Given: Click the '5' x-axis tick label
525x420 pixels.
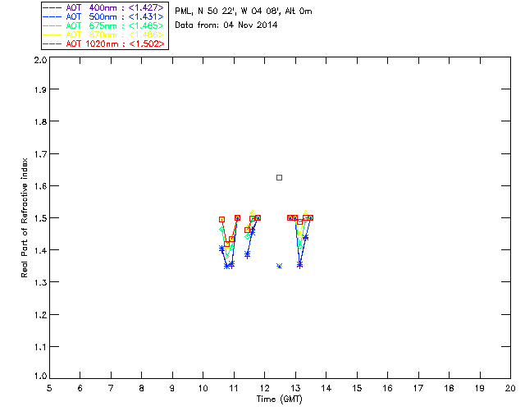Looking at the screenshot, I should pyautogui.click(x=49, y=389).
